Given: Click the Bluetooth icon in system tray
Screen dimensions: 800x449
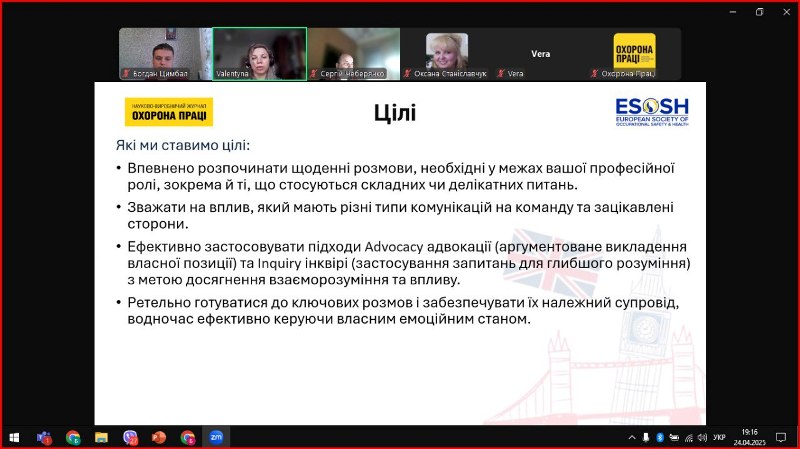Looking at the screenshot, I should [x=660, y=437].
